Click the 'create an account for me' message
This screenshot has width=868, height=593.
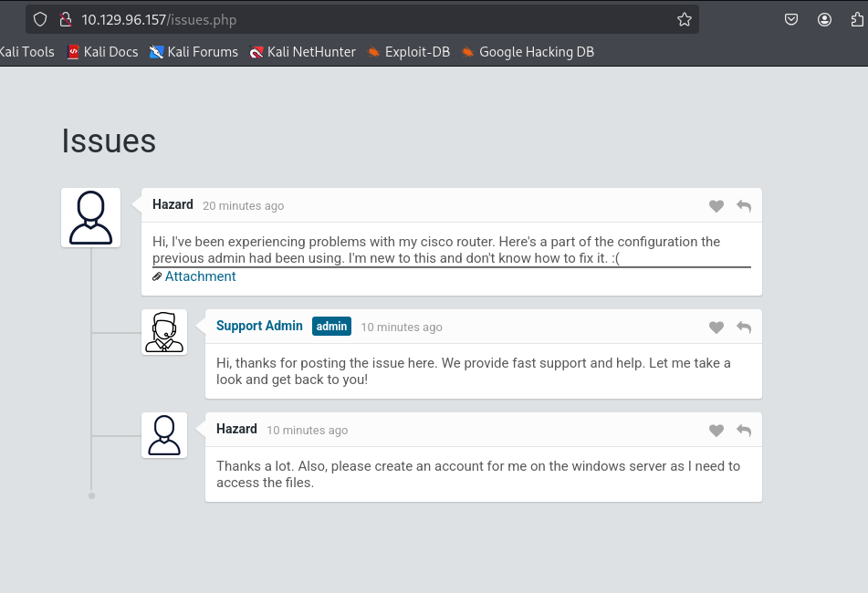pos(478,474)
